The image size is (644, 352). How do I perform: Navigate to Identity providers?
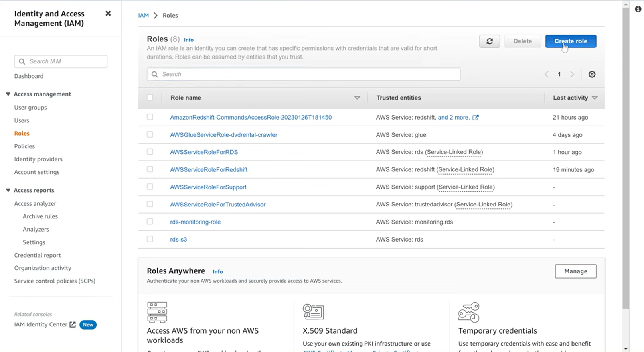tap(38, 159)
